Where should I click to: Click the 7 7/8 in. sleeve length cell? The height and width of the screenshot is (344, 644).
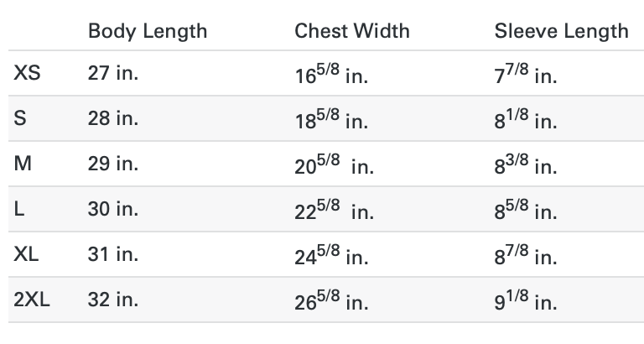526,74
